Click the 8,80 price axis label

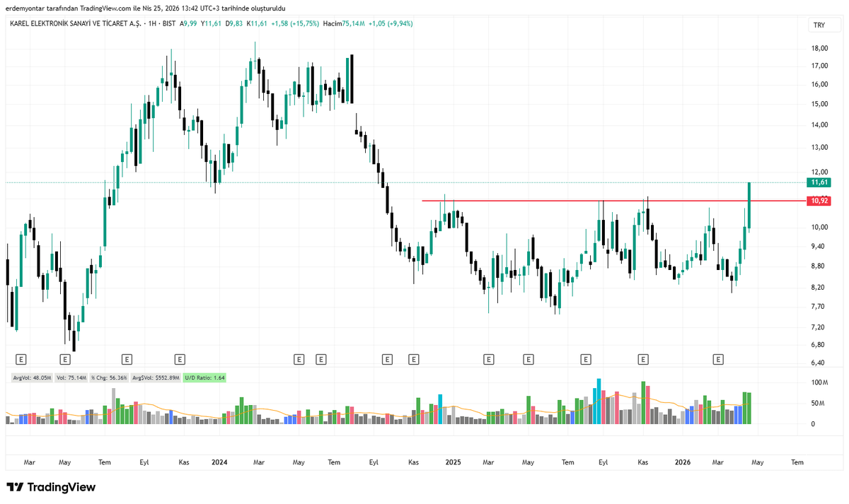click(819, 266)
